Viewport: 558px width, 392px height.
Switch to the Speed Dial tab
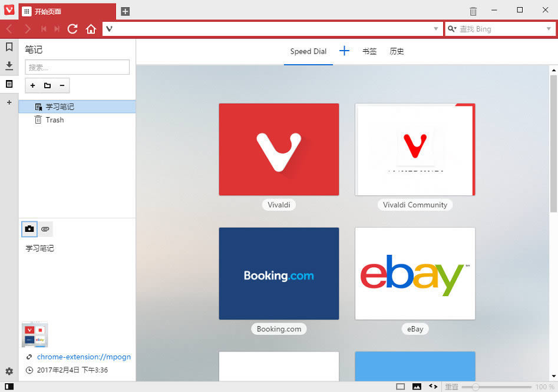(308, 51)
